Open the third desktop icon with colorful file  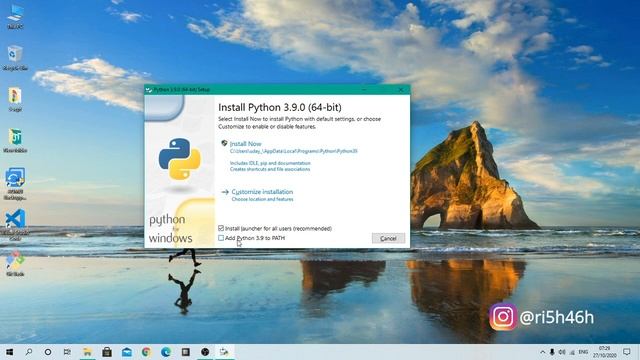click(15, 99)
